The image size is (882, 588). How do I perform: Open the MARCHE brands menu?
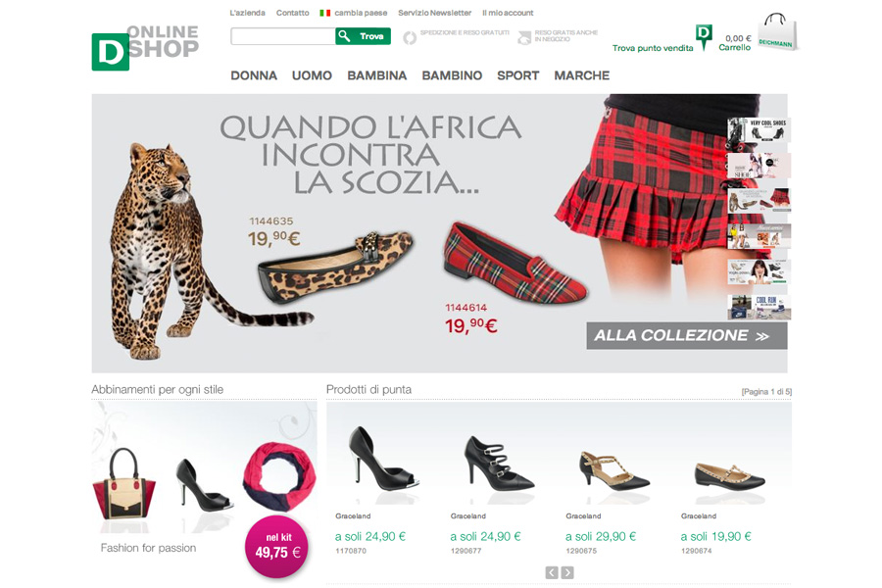[581, 75]
